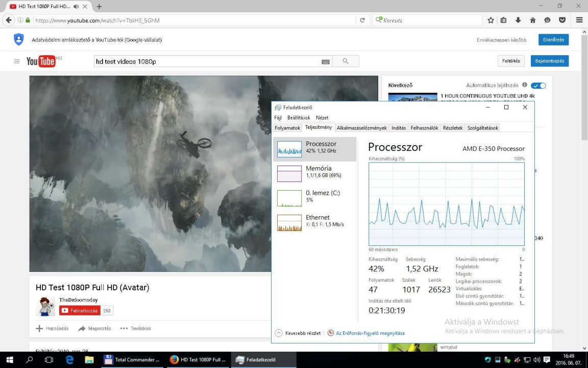Image resolution: width=588 pixels, height=368 pixels.
Task: Open Windows taskbar search magnifier
Action: pyautogui.click(x=29, y=360)
